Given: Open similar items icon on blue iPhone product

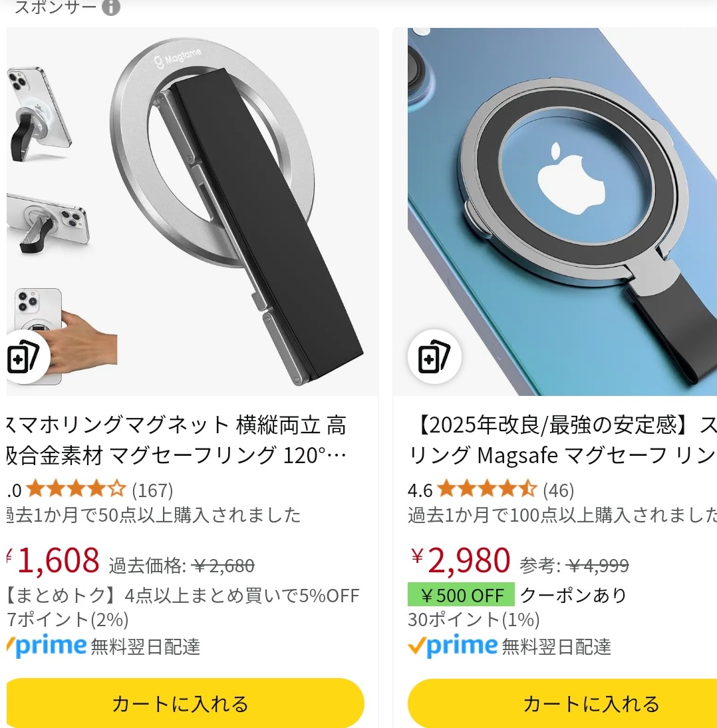Looking at the screenshot, I should (x=434, y=357).
